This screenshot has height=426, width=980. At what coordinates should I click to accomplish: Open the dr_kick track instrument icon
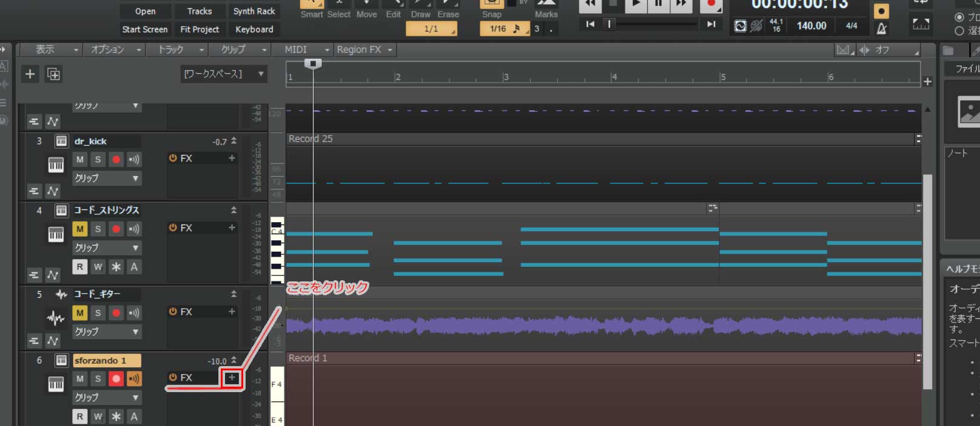(56, 165)
